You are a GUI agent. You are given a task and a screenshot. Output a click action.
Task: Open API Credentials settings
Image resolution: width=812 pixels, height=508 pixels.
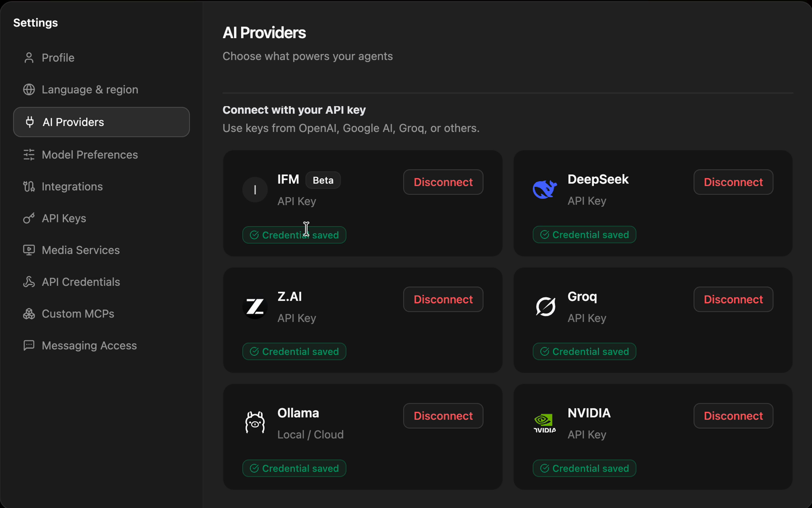tap(101, 282)
